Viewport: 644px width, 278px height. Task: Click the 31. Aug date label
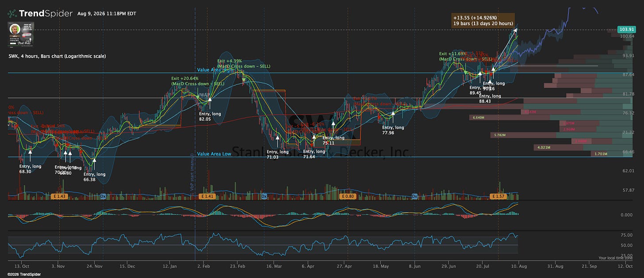[556, 266]
